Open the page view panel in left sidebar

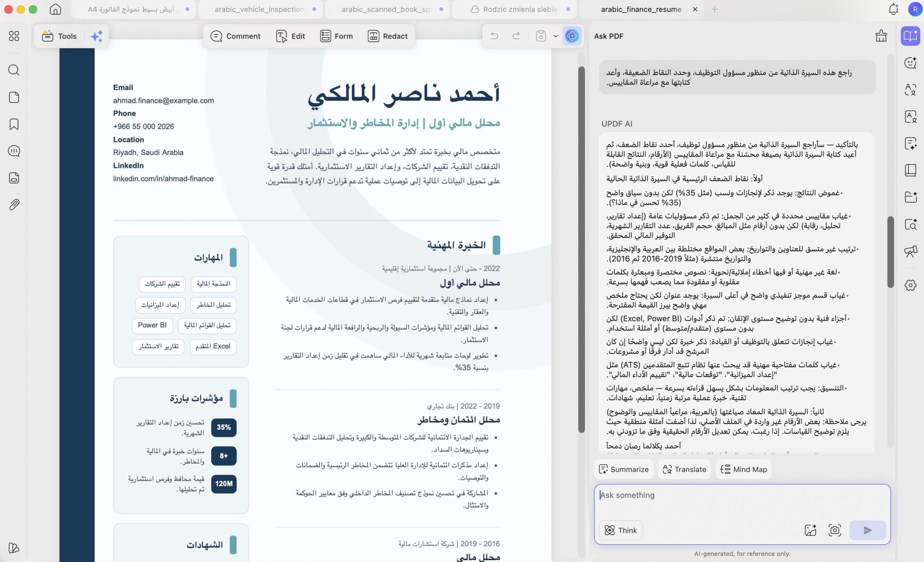pyautogui.click(x=14, y=97)
